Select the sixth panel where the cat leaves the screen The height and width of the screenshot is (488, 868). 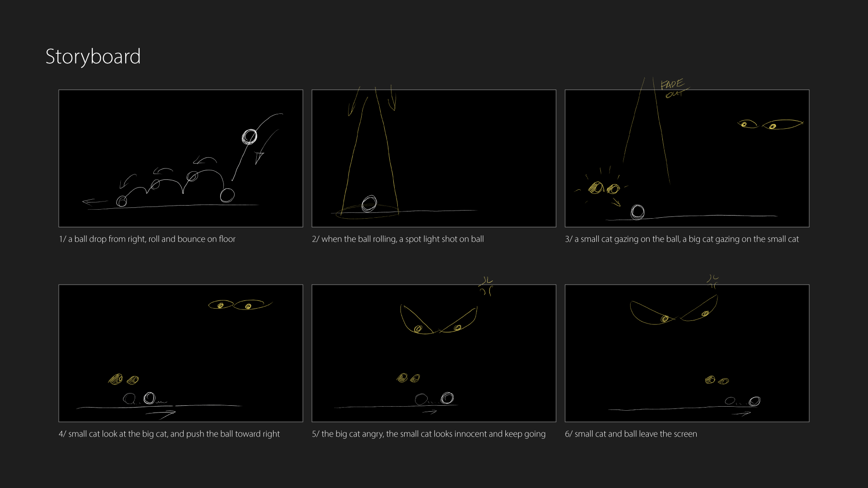pos(687,353)
